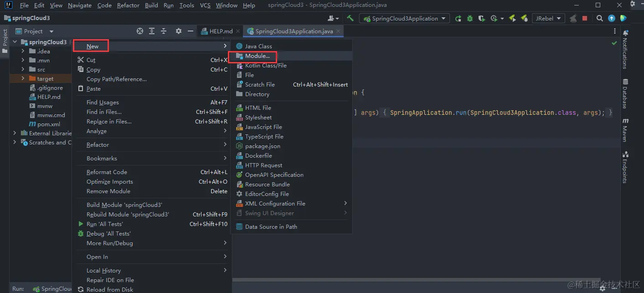The height and width of the screenshot is (293, 644).
Task: Click the Rerun SpringCloud3Application icon
Action: coord(458,18)
